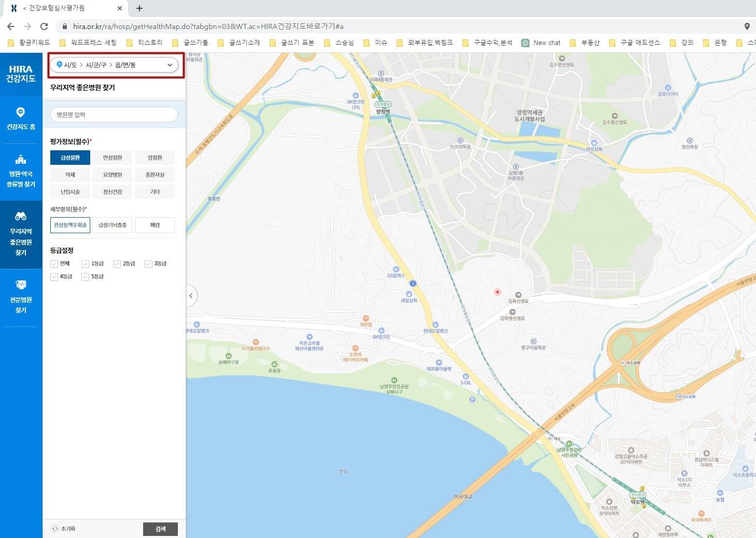Viewport: 756px width, 538px height.
Task: Select the 난임시술 evaluation category
Action: coord(70,192)
